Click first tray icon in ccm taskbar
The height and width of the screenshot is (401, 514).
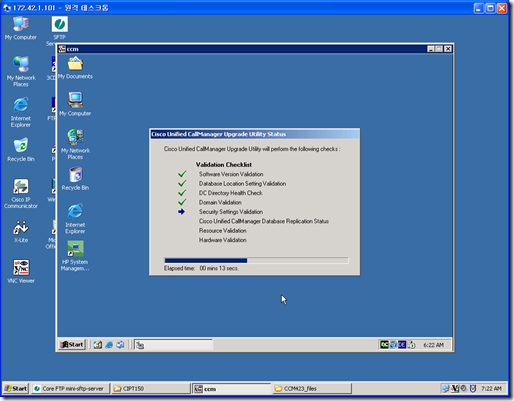pyautogui.click(x=384, y=345)
